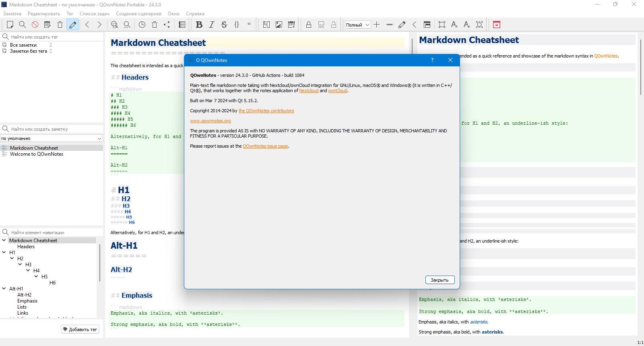The width and height of the screenshot is (644, 346).
Task: Open the Тег menu
Action: click(x=70, y=14)
